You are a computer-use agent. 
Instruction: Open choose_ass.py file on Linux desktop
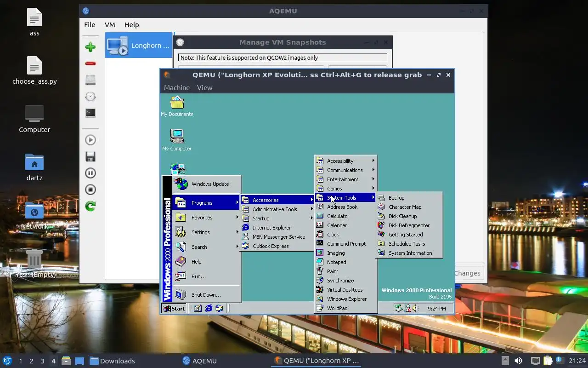34,71
